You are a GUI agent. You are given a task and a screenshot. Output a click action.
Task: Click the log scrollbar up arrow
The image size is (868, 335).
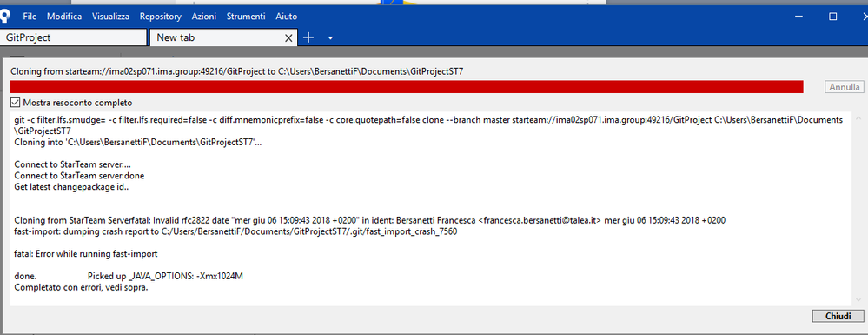click(x=858, y=118)
